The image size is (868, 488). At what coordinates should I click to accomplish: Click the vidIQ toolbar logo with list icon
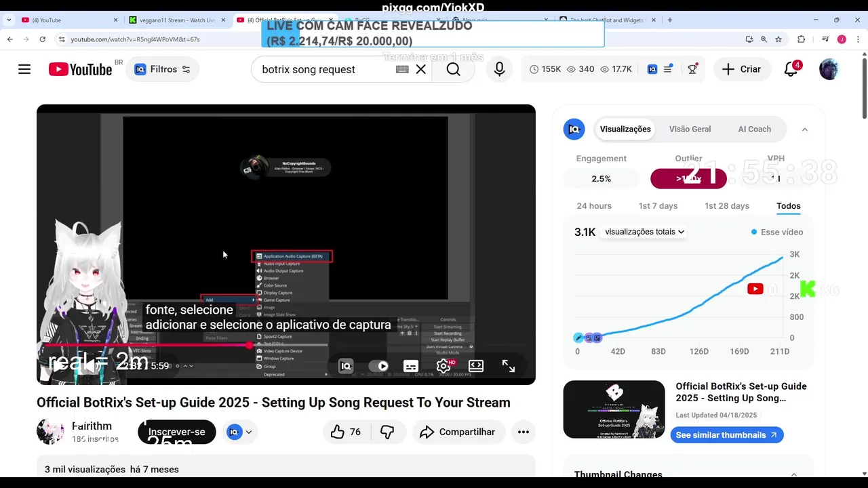pos(660,69)
